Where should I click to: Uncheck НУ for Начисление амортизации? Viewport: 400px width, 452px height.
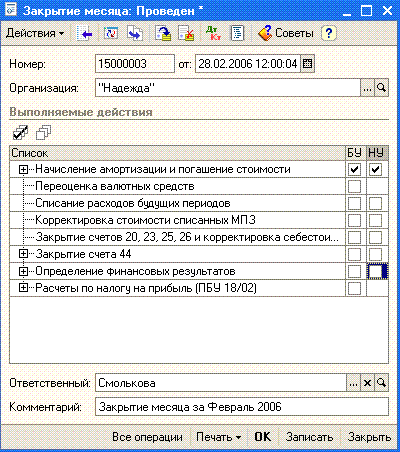tap(376, 170)
